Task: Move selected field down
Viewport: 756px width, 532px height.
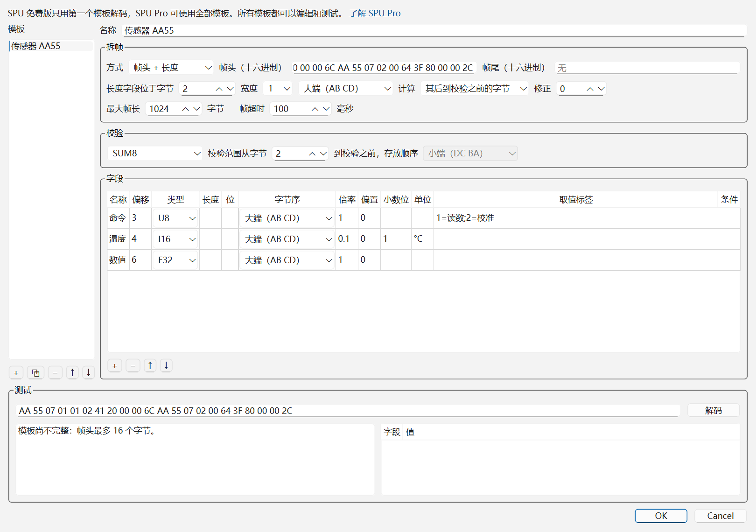Action: [166, 365]
